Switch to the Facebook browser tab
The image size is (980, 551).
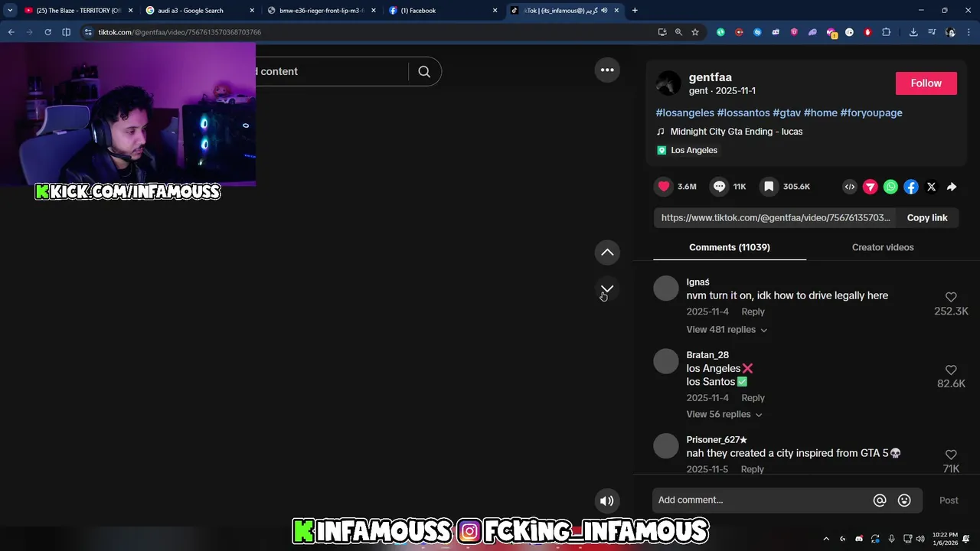tap(442, 11)
